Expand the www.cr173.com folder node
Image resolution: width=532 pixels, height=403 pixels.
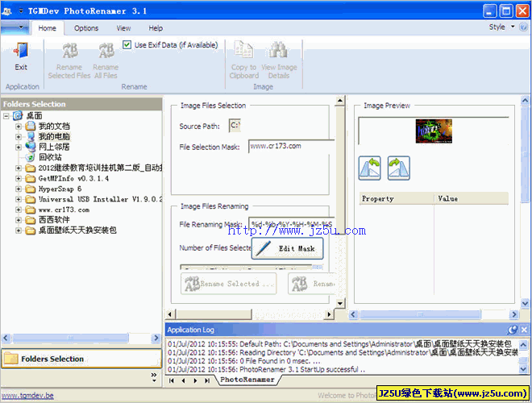coord(19,210)
